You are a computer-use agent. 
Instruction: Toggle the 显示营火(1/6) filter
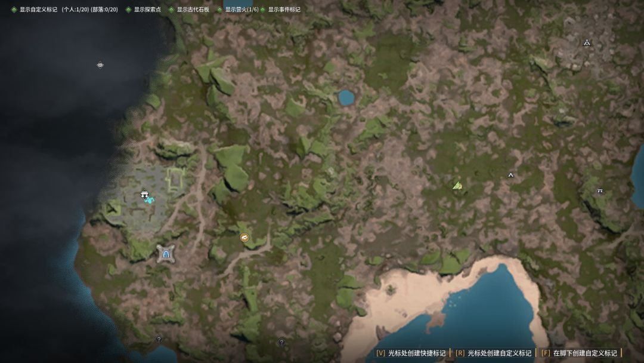pos(238,10)
